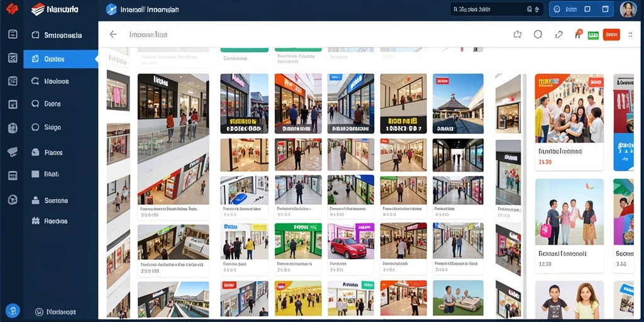644x322 pixels.
Task: Open the sidebar item with a plain circle icon
Action: click(x=61, y=127)
